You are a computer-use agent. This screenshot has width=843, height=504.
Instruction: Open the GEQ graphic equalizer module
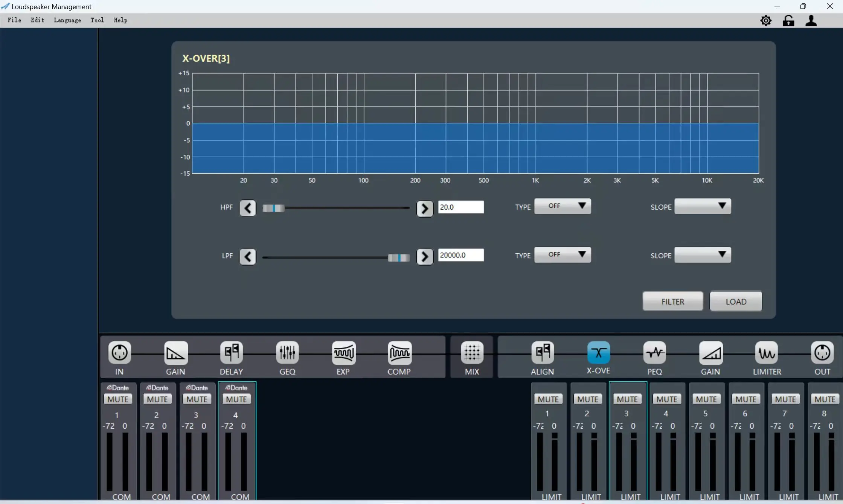point(287,353)
